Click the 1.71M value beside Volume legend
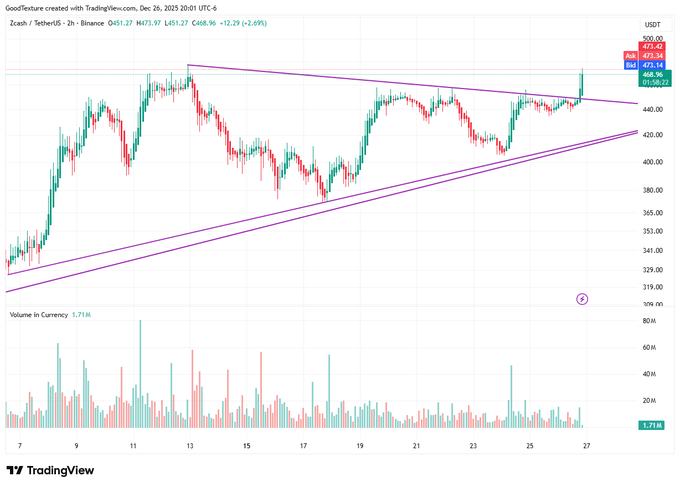The height and width of the screenshot is (487, 680). 83,315
